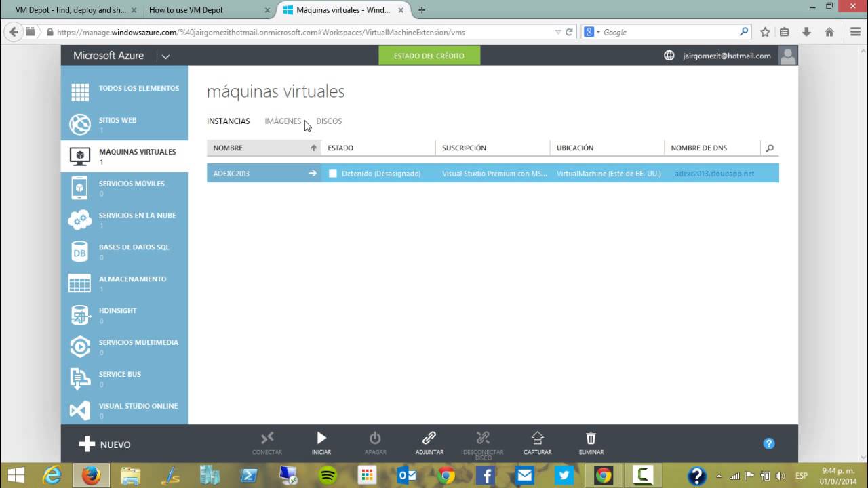Switch to Instancias tab
Viewport: 868px width, 488px height.
coord(228,121)
